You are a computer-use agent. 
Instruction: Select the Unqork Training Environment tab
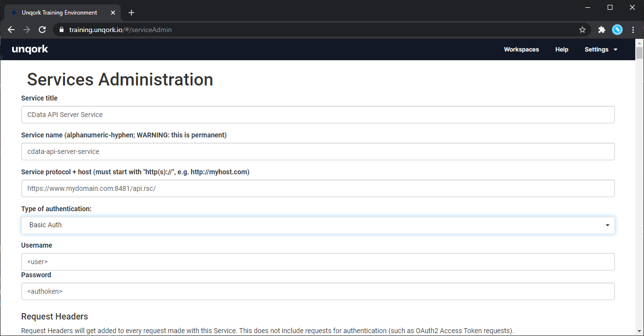[x=59, y=13]
